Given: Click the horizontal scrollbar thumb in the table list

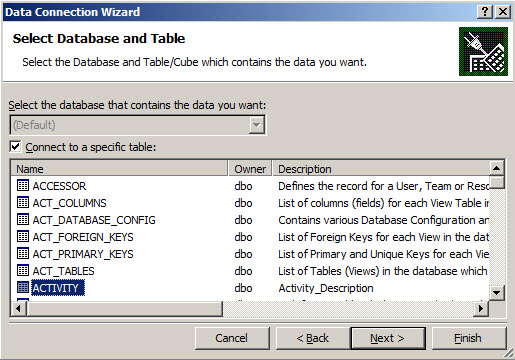Looking at the screenshot, I should [x=125, y=309].
